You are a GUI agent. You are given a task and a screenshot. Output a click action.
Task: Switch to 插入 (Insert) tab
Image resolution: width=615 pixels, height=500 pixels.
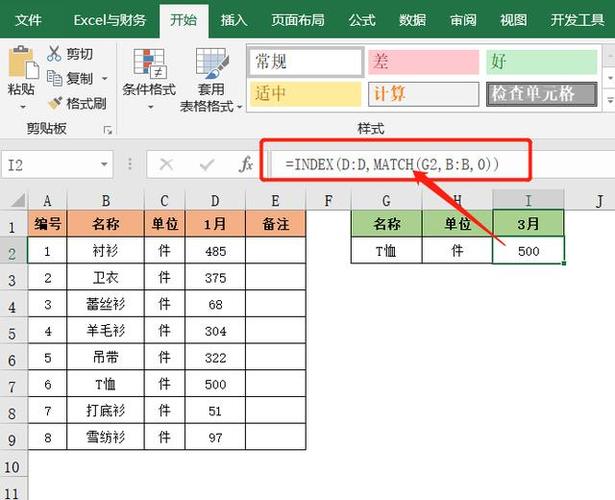tap(234, 20)
